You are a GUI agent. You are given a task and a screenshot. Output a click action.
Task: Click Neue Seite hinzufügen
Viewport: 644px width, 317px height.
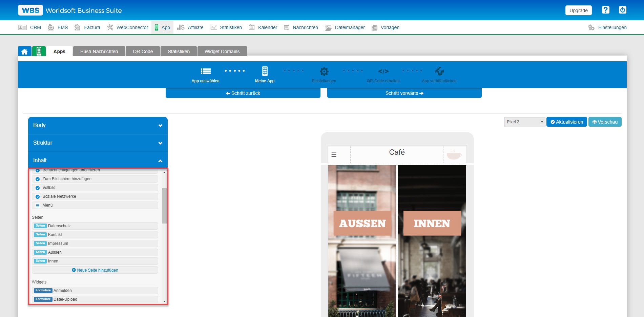95,270
